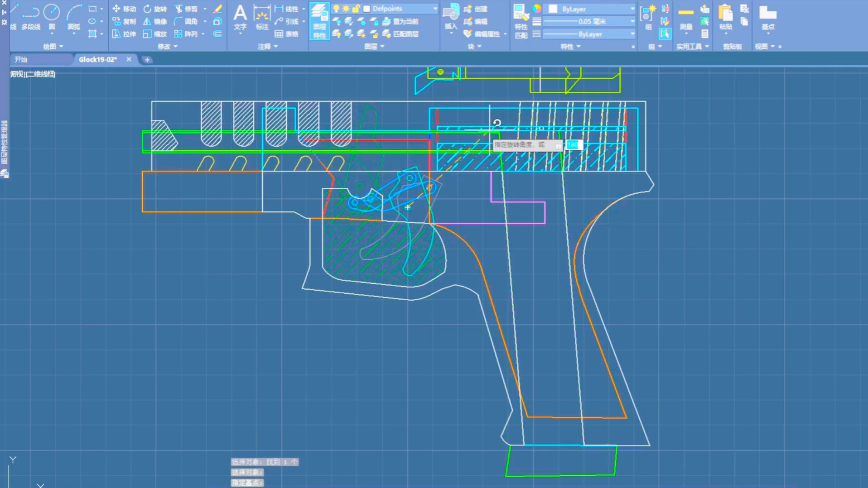The height and width of the screenshot is (488, 868).
Task: Expand the 实用工具 (Utilities) panel
Action: click(x=692, y=46)
